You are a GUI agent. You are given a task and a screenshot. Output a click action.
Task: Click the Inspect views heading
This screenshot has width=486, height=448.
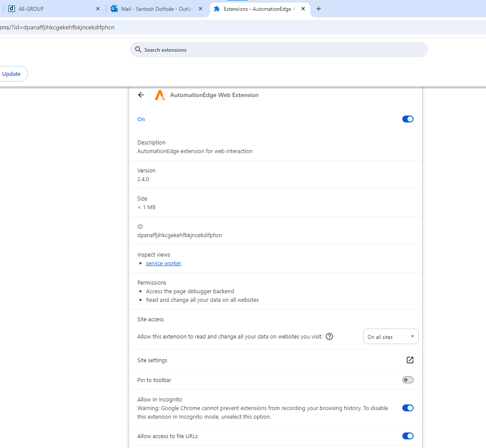tap(154, 255)
